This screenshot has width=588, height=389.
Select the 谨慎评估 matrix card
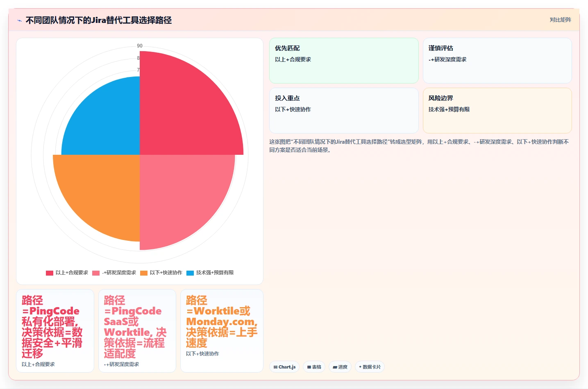click(497, 61)
